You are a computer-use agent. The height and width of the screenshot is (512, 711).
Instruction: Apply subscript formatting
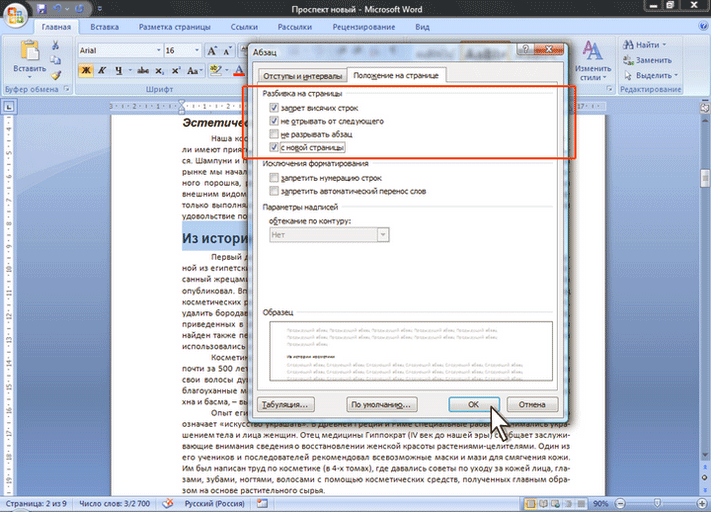click(x=159, y=71)
